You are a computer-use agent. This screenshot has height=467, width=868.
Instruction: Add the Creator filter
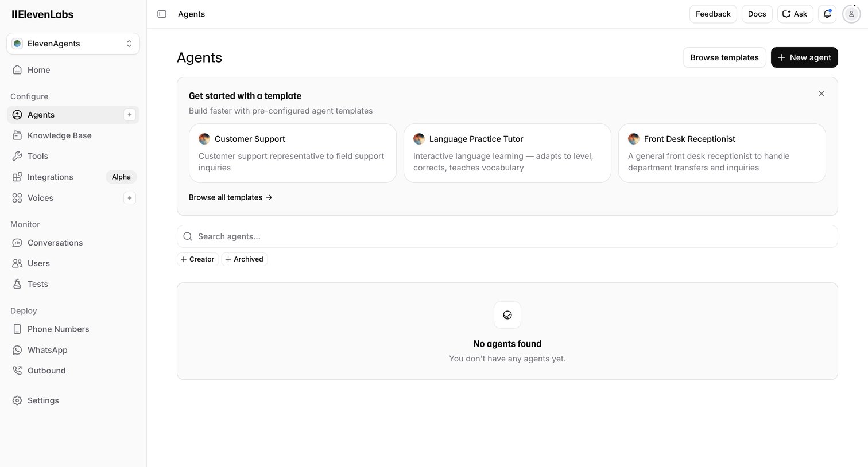pos(197,259)
